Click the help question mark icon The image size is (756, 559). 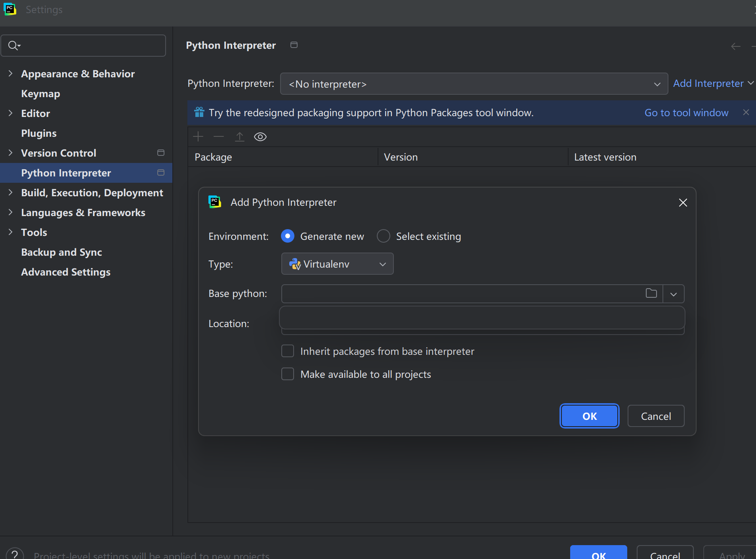tap(15, 554)
